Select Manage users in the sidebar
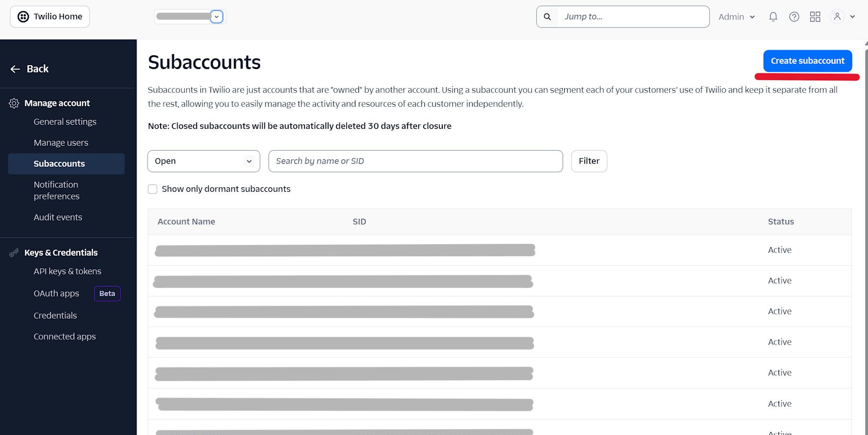 pos(61,142)
